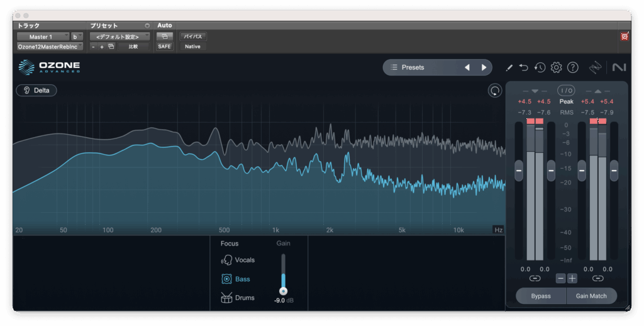This screenshot has width=644, height=326.
Task: Toggle the Delta listen button
Action: point(36,90)
